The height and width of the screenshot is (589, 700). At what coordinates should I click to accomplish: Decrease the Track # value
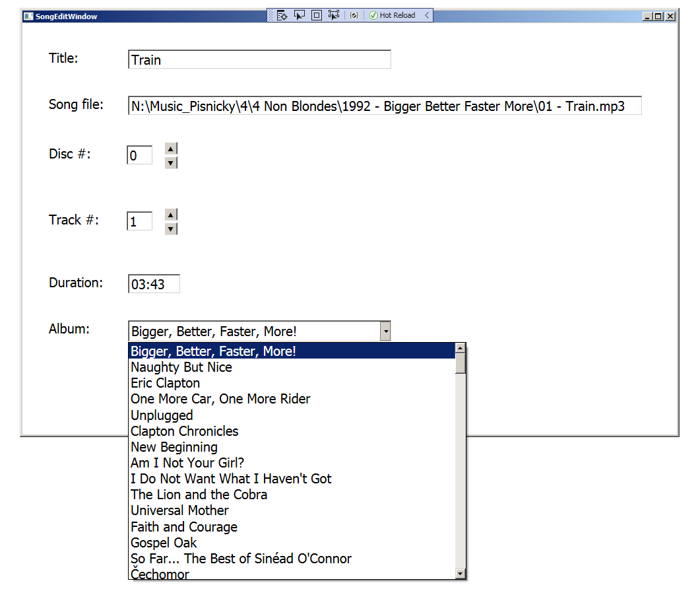pyautogui.click(x=171, y=229)
